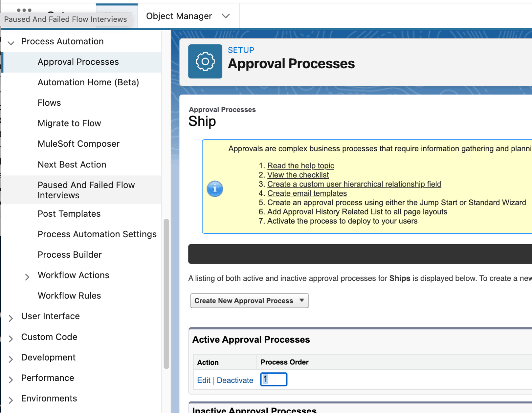Open the Create New Approval Process dropdown

(303, 301)
